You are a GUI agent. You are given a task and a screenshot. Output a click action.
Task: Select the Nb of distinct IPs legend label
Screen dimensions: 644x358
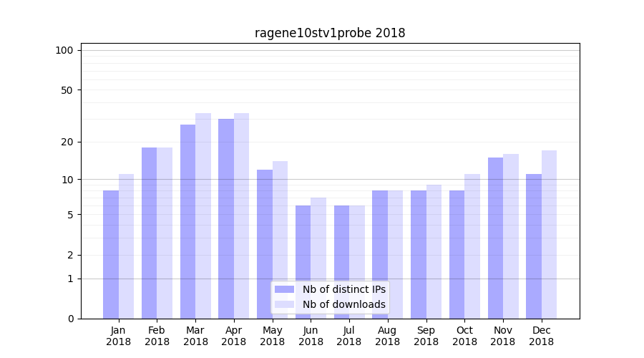point(343,289)
